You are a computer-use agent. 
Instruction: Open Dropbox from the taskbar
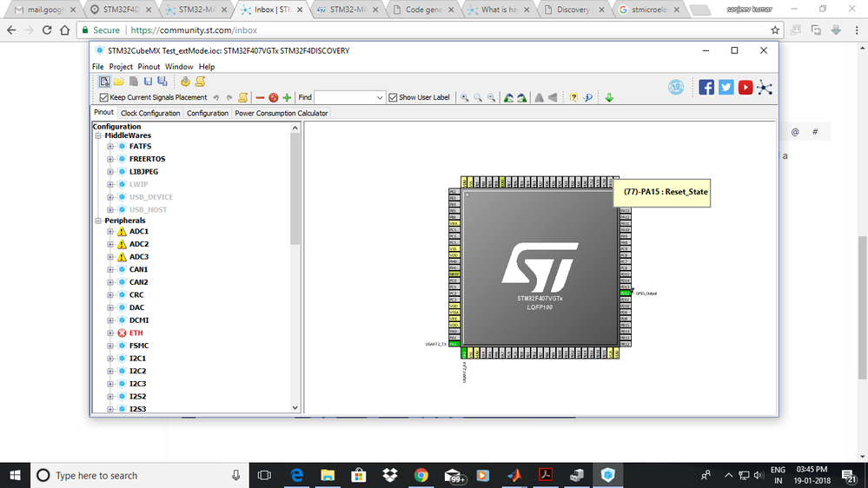pos(390,475)
